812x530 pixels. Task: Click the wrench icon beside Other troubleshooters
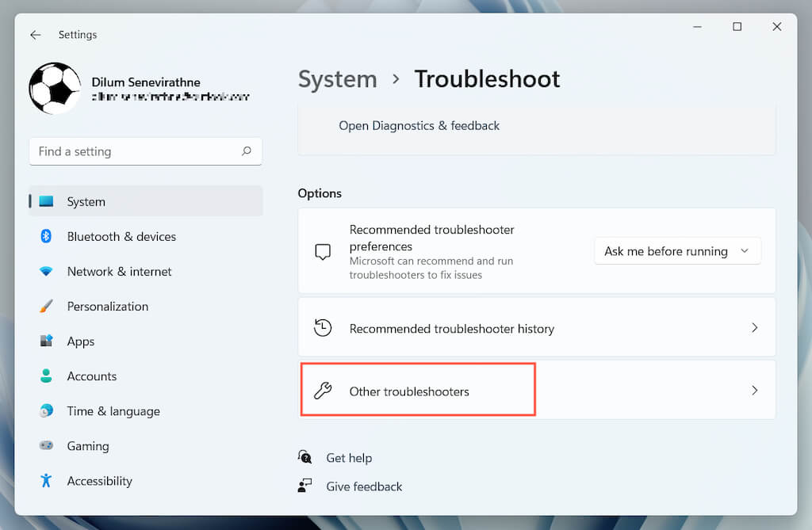click(x=323, y=390)
